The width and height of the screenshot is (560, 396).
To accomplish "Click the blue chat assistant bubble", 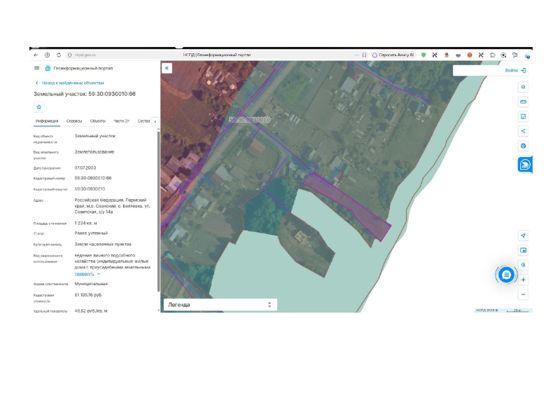I will tap(506, 275).
